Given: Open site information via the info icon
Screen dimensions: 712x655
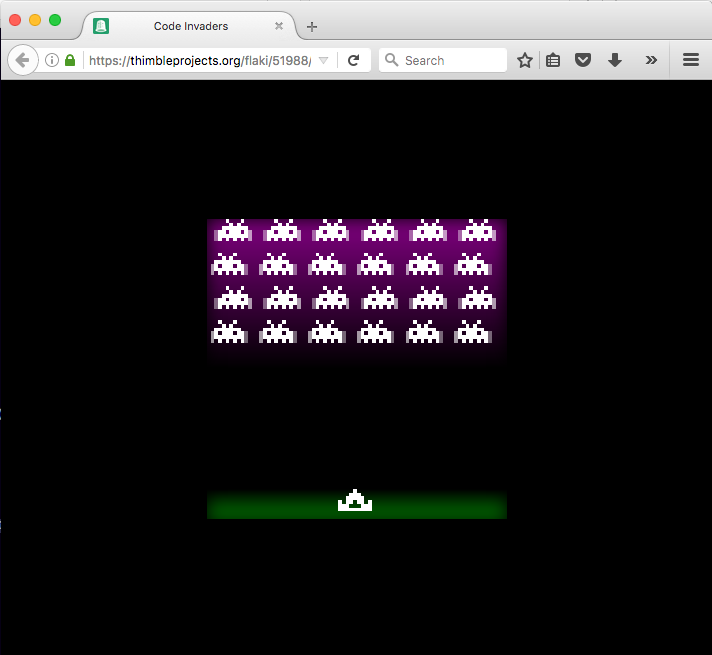Looking at the screenshot, I should tap(52, 60).
